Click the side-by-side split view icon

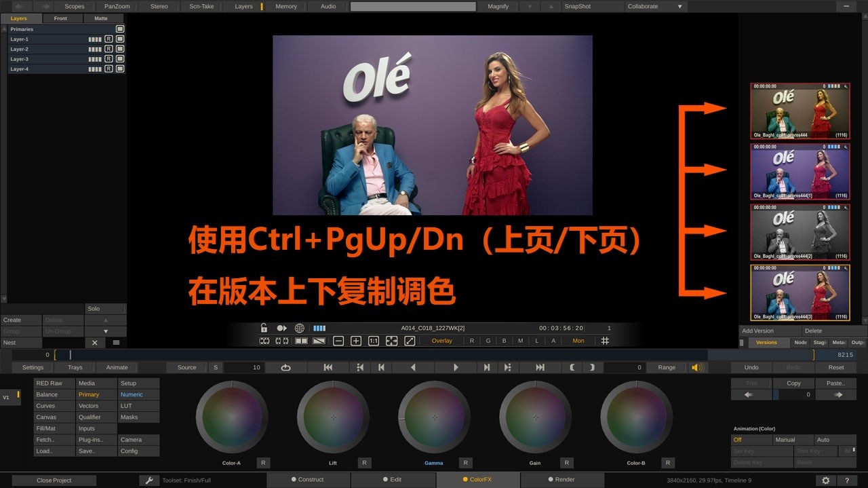(x=300, y=341)
